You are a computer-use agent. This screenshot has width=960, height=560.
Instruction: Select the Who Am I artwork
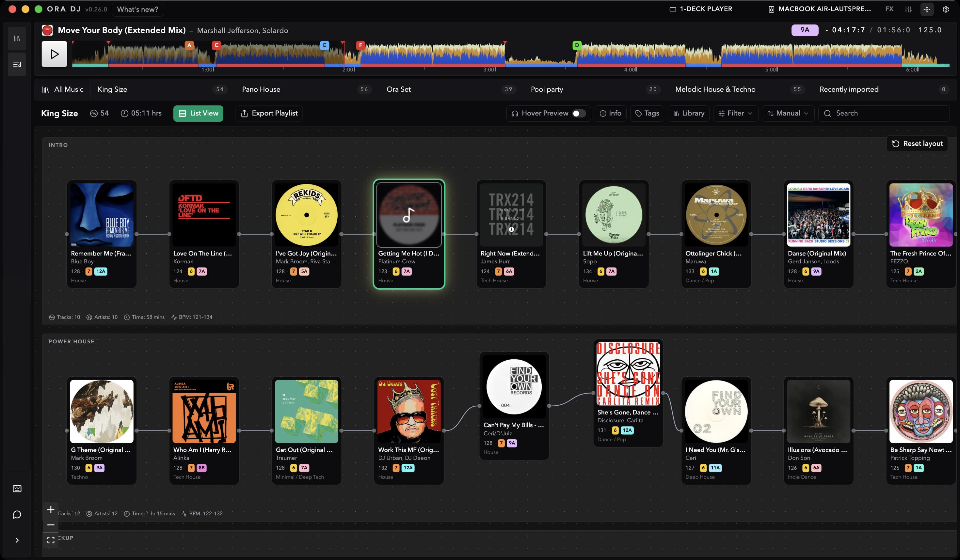tap(204, 411)
